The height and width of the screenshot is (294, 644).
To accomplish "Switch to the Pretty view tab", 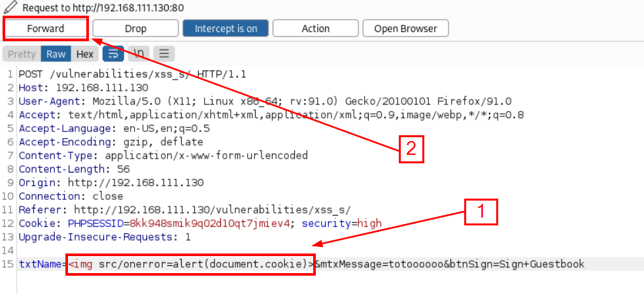I will click(22, 54).
